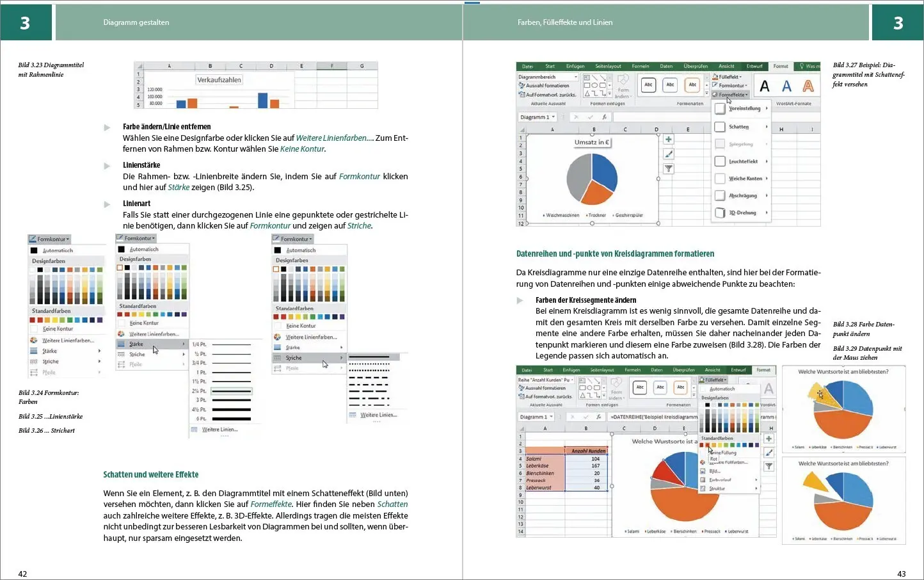Image resolution: width=924 pixels, height=580 pixels.
Task: Pick black Automatisch swatch in Bild 3.24 menu
Action: pos(34,250)
